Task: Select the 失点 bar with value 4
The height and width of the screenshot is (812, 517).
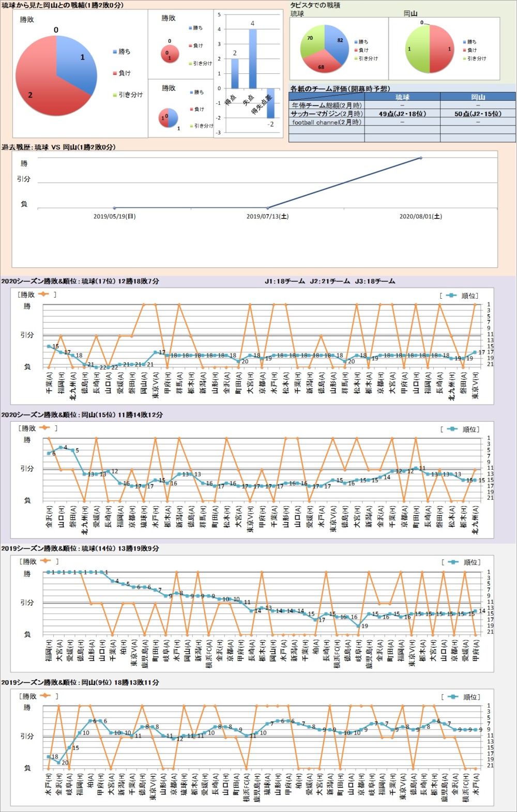Action: [x=252, y=58]
